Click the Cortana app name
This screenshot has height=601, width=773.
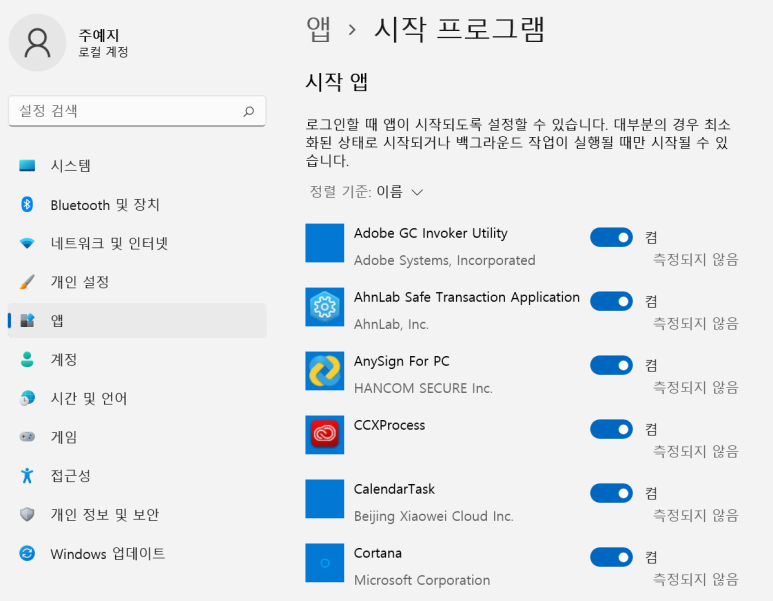tap(378, 553)
